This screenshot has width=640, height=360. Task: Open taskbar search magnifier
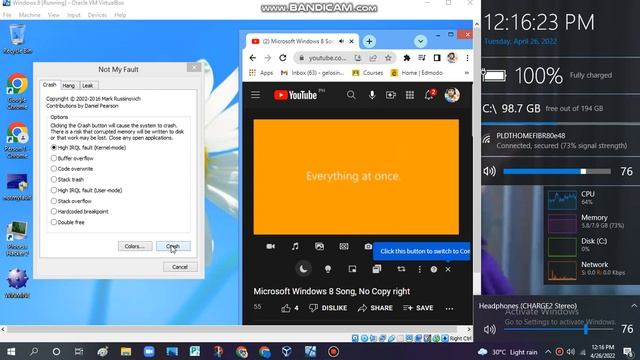[34, 351]
